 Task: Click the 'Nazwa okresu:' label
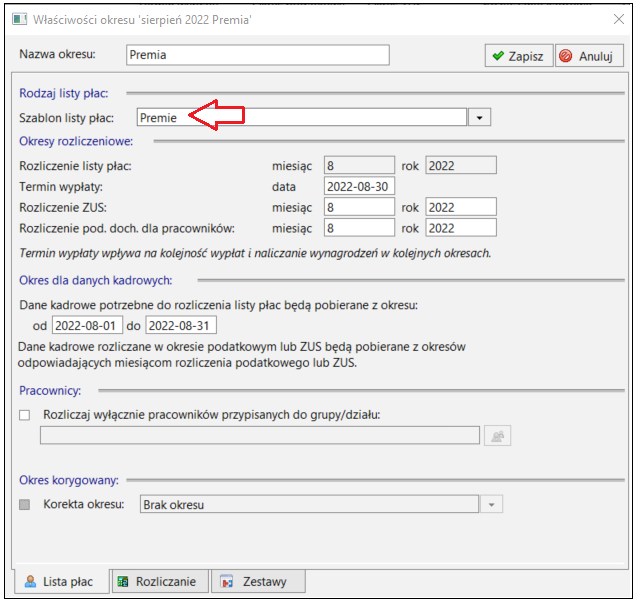[57, 54]
